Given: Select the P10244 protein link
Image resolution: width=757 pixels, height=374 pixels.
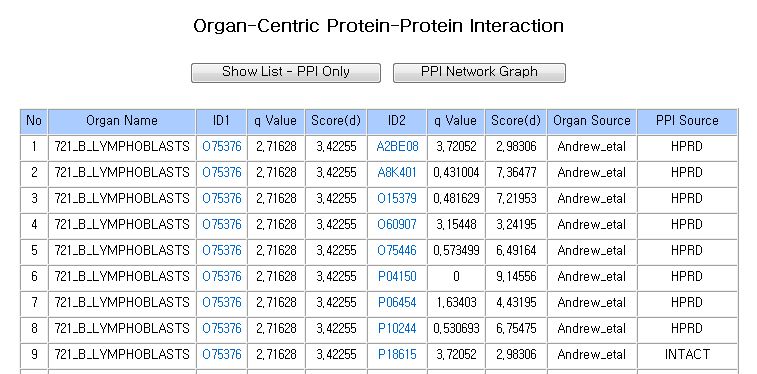Looking at the screenshot, I should [x=397, y=329].
